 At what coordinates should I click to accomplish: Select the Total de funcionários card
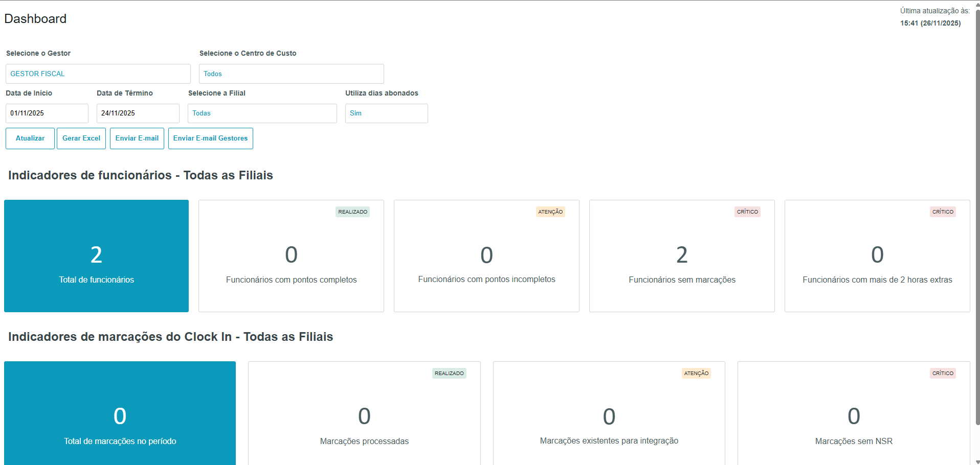coord(96,256)
